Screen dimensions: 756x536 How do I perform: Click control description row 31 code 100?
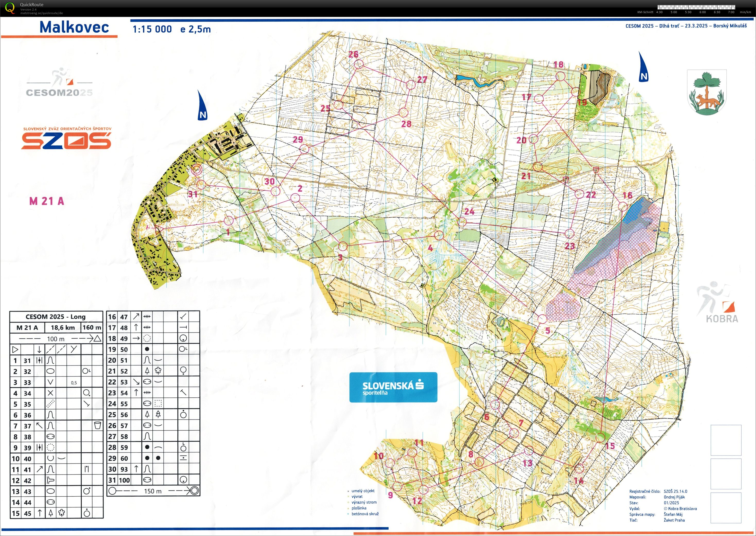pyautogui.click(x=153, y=480)
